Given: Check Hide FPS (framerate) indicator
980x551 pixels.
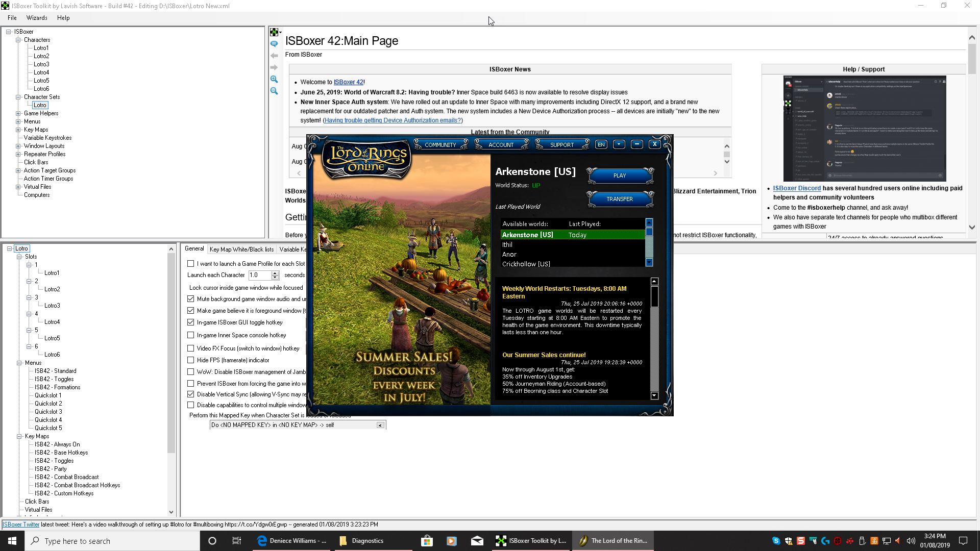Looking at the screenshot, I should tap(190, 360).
